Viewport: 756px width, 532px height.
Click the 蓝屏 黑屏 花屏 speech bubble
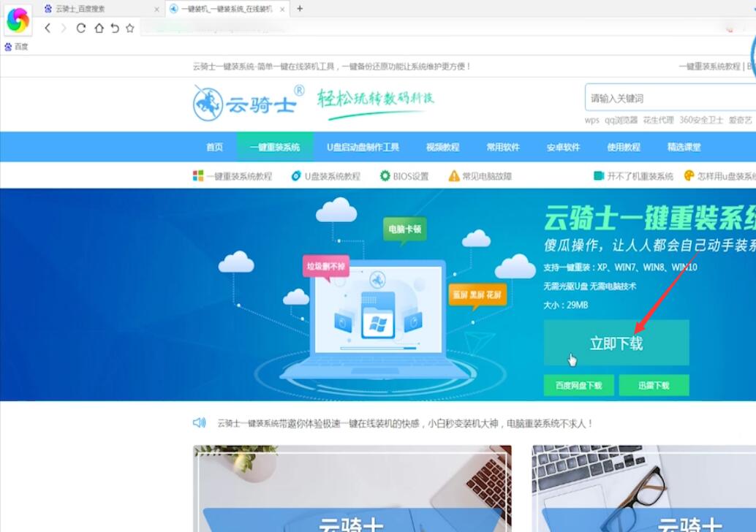click(477, 294)
